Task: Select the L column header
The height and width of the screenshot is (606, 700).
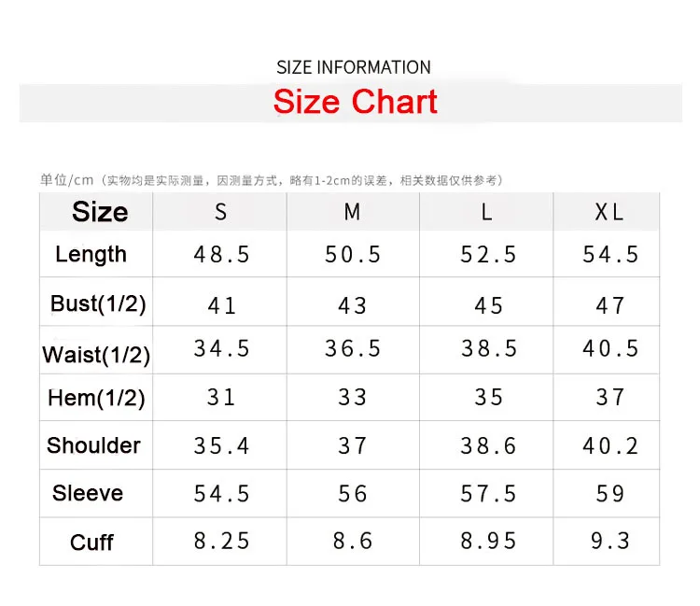Action: (486, 212)
